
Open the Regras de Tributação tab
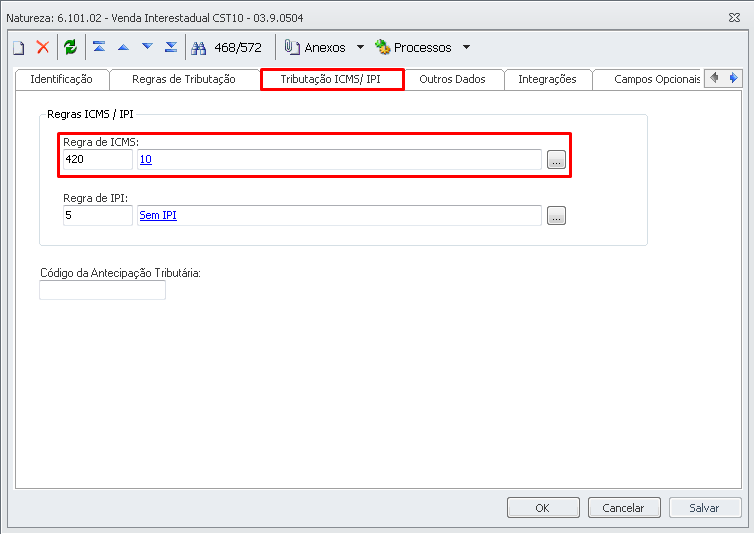coord(184,79)
